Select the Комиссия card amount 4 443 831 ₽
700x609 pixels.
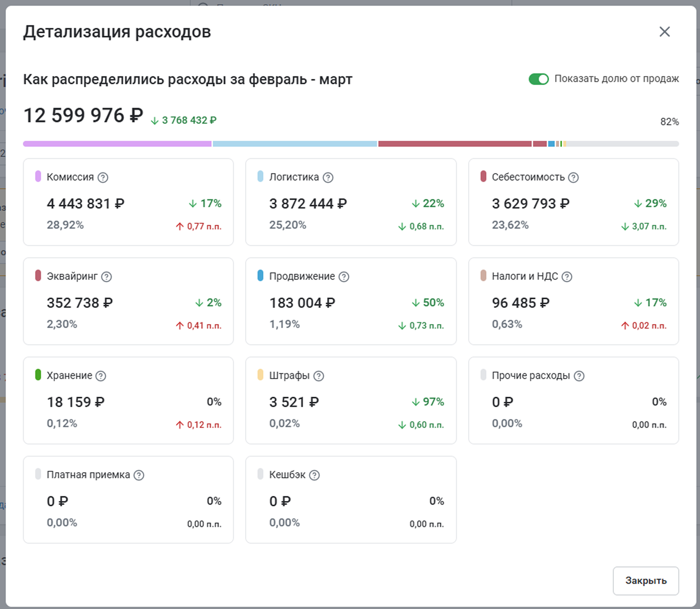pyautogui.click(x=86, y=204)
